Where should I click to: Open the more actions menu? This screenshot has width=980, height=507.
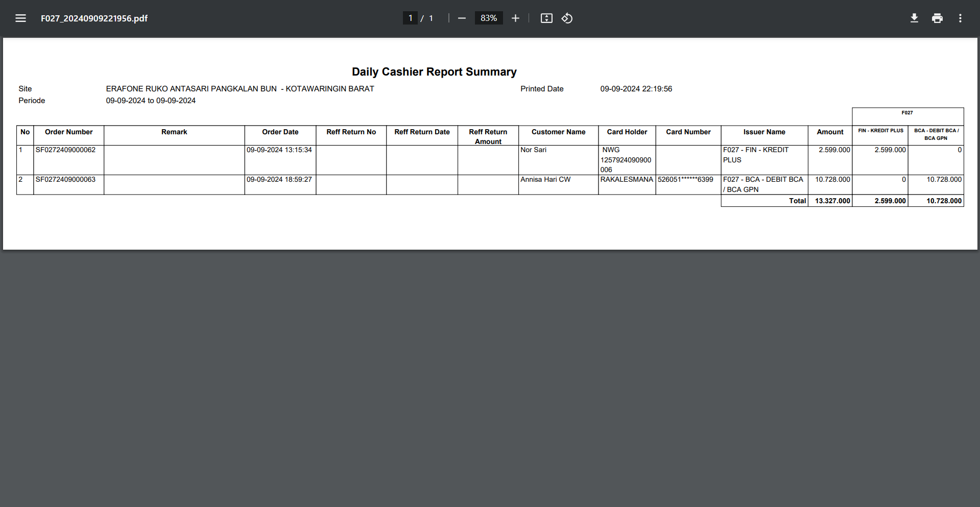(960, 18)
